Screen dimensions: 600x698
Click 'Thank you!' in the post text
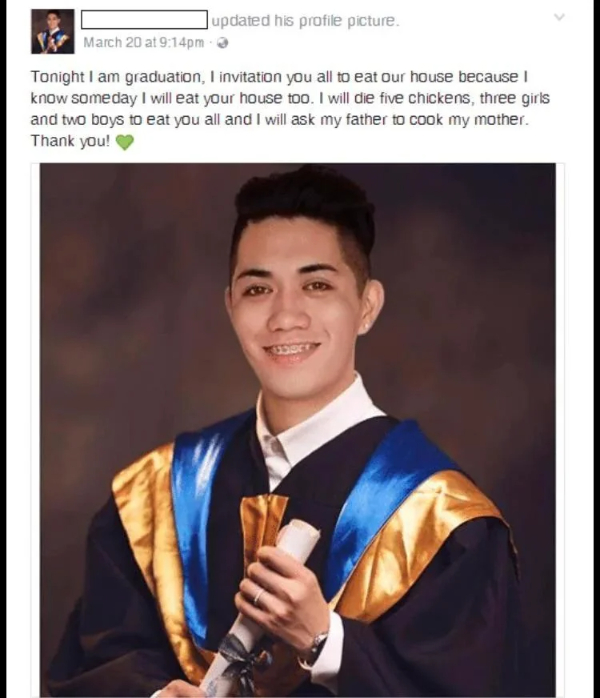[70, 141]
